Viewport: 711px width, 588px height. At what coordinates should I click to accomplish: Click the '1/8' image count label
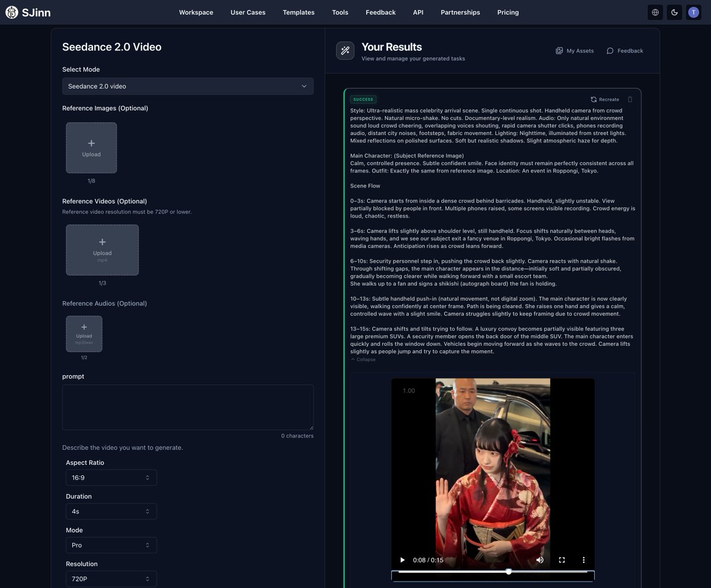[91, 181]
